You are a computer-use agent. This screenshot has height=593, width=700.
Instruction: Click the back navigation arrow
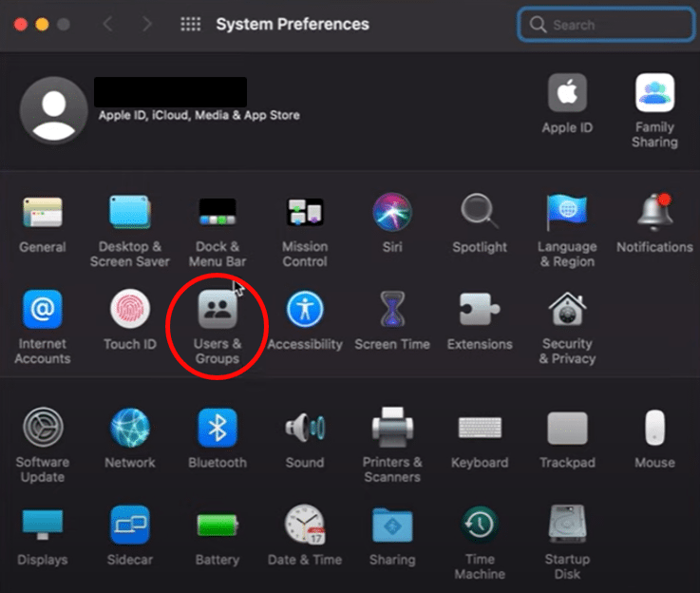[107, 25]
